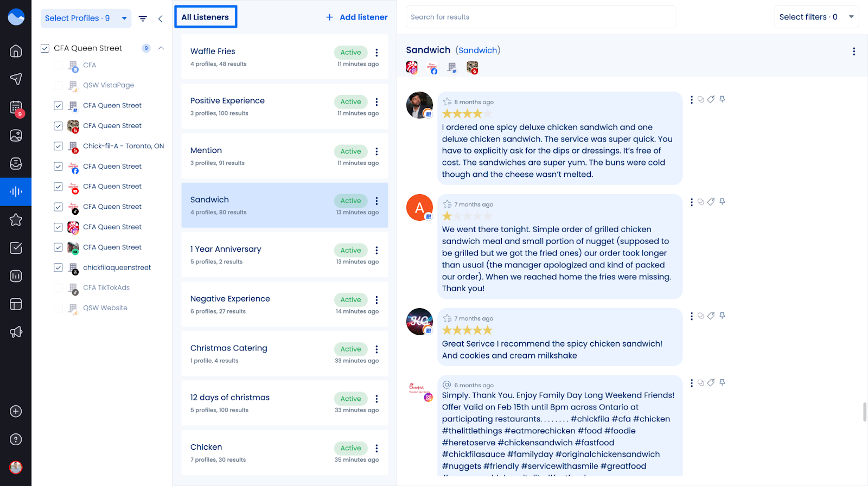Open the inbox messages sidebar icon
The height and width of the screenshot is (486, 868).
pos(16,163)
